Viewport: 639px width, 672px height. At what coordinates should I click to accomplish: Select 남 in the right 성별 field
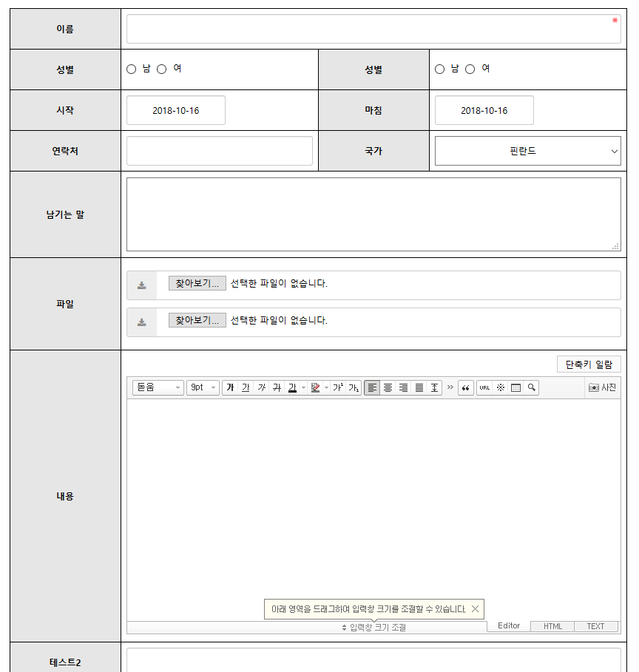point(439,69)
